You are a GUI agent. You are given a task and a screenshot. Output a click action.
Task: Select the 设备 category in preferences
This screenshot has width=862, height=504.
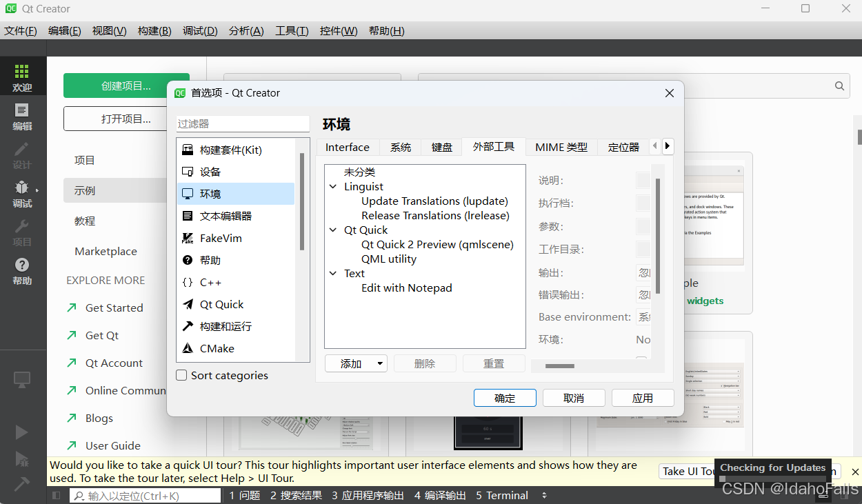[x=236, y=172]
